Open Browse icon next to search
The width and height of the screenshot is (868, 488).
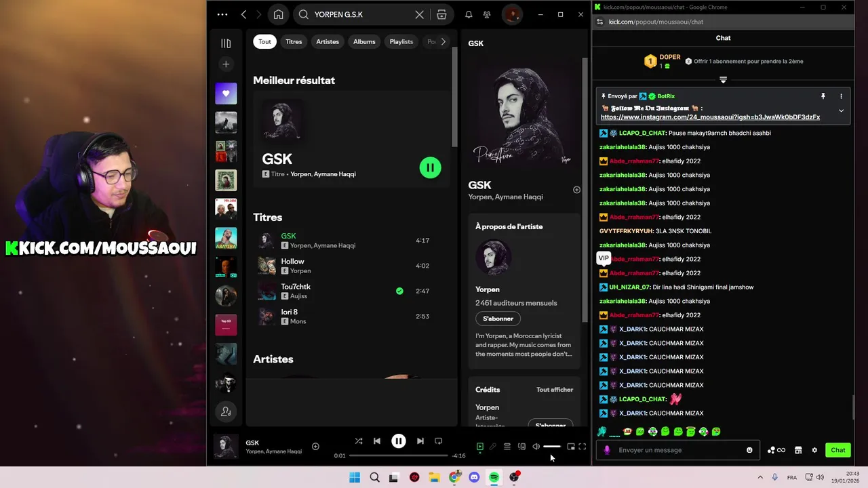(x=441, y=14)
